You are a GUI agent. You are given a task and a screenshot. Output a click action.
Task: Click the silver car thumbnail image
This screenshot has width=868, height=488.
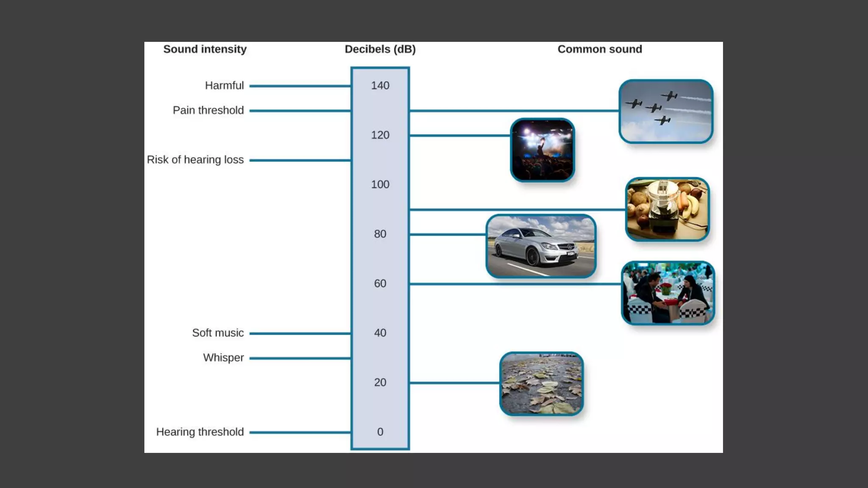click(x=541, y=246)
